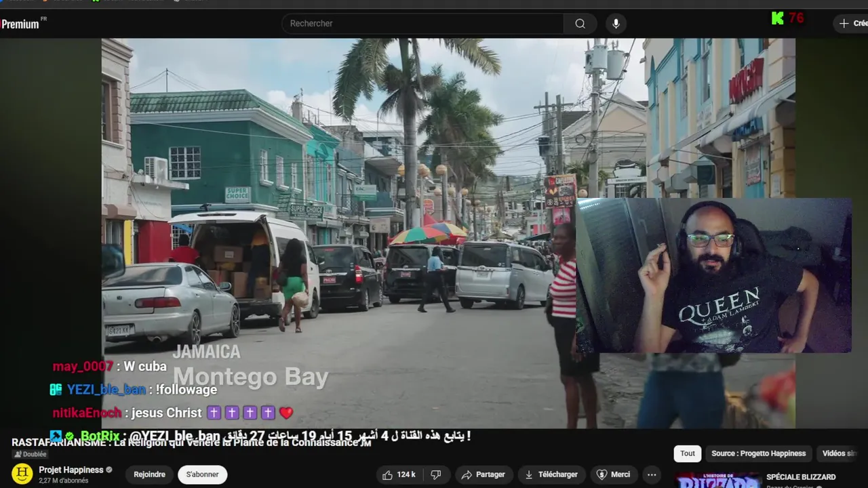Click the may_0007 chat username
Viewport: 868px width, 488px height.
[x=83, y=366]
